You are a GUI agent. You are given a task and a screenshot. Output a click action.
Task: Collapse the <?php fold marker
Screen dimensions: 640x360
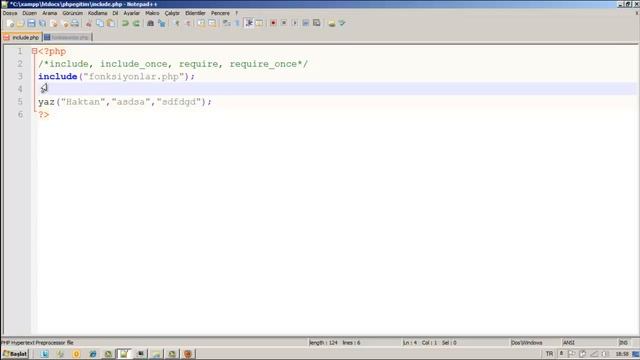click(x=34, y=51)
